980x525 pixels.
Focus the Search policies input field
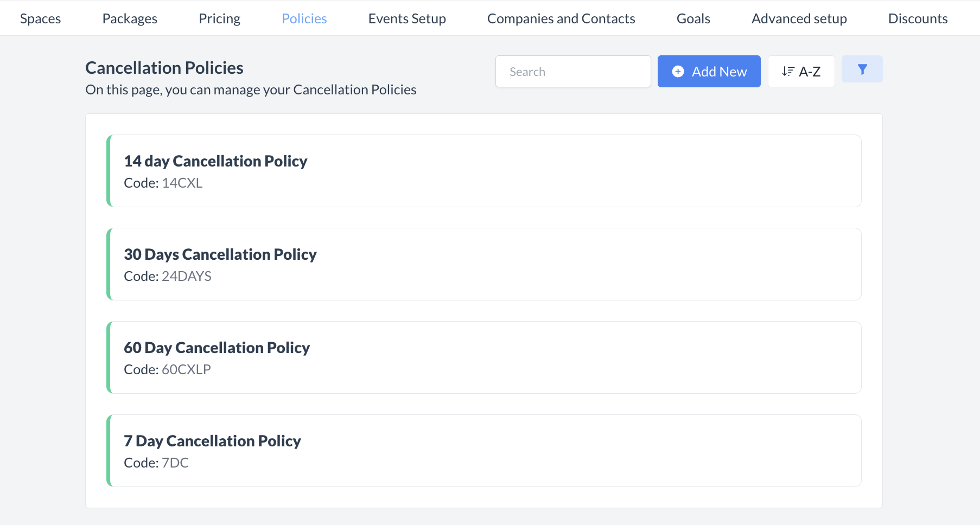pos(573,72)
